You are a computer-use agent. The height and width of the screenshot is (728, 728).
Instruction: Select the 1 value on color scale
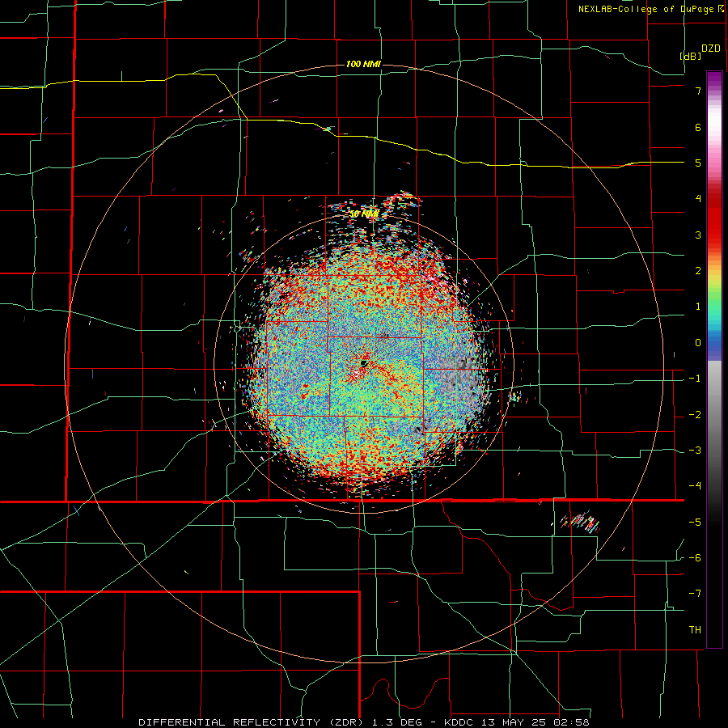[698, 307]
